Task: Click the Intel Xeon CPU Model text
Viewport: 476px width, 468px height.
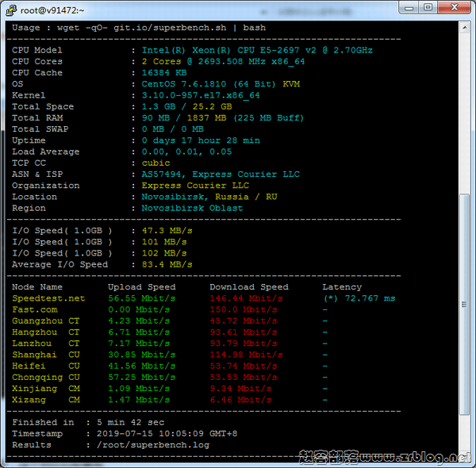Action: [x=257, y=50]
